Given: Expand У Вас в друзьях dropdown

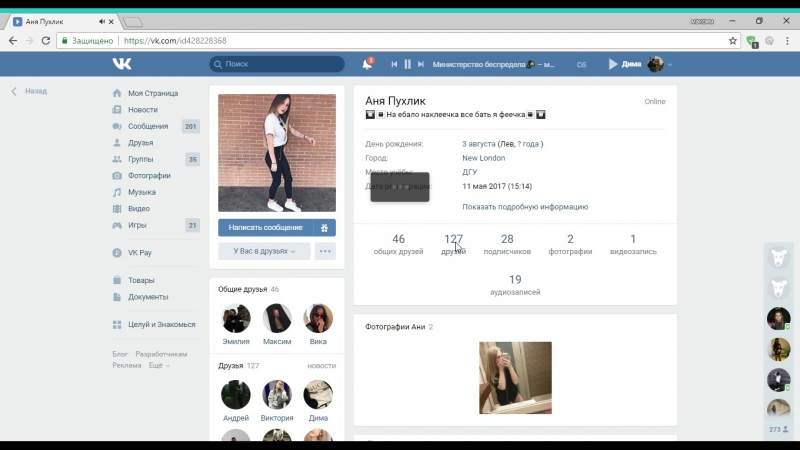Looking at the screenshot, I should pos(264,251).
